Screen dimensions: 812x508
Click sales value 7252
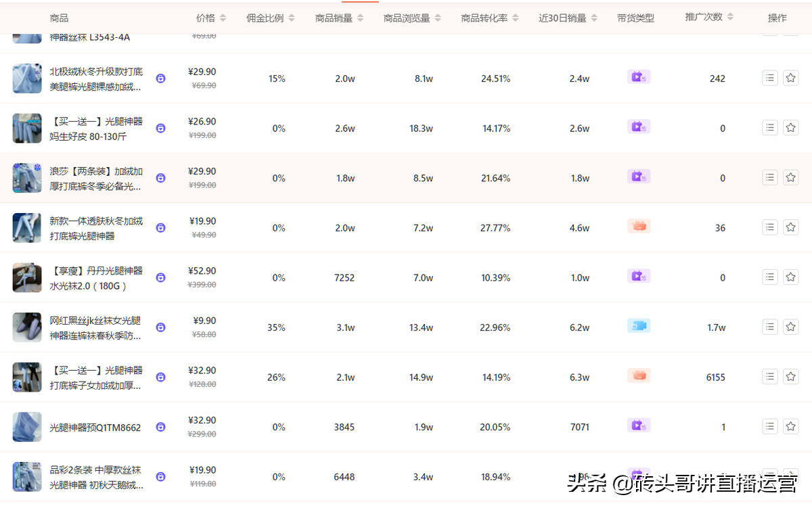point(344,278)
